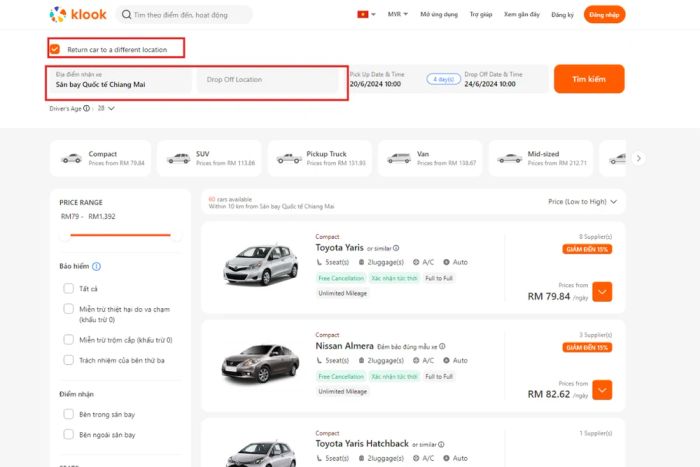Click the Bảo hiểm info icon
This screenshot has height=467, width=700.
96,267
